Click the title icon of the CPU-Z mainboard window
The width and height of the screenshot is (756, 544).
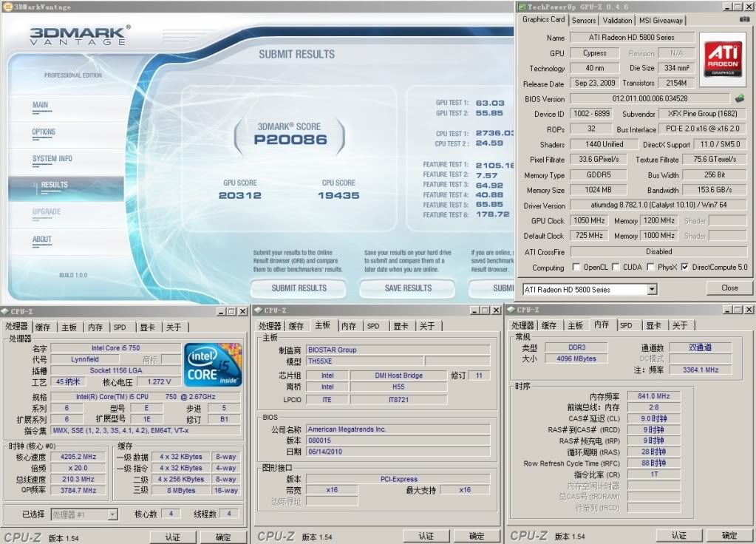(259, 310)
